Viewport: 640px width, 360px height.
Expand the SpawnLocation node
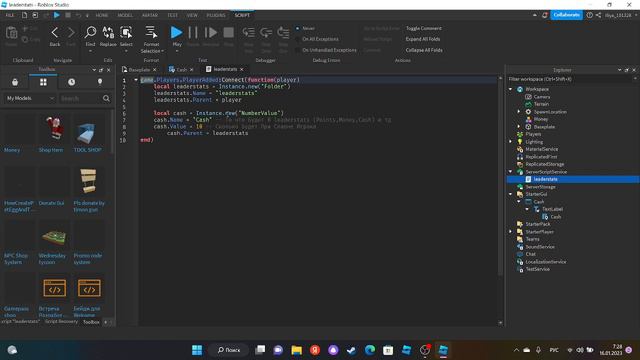(x=519, y=111)
